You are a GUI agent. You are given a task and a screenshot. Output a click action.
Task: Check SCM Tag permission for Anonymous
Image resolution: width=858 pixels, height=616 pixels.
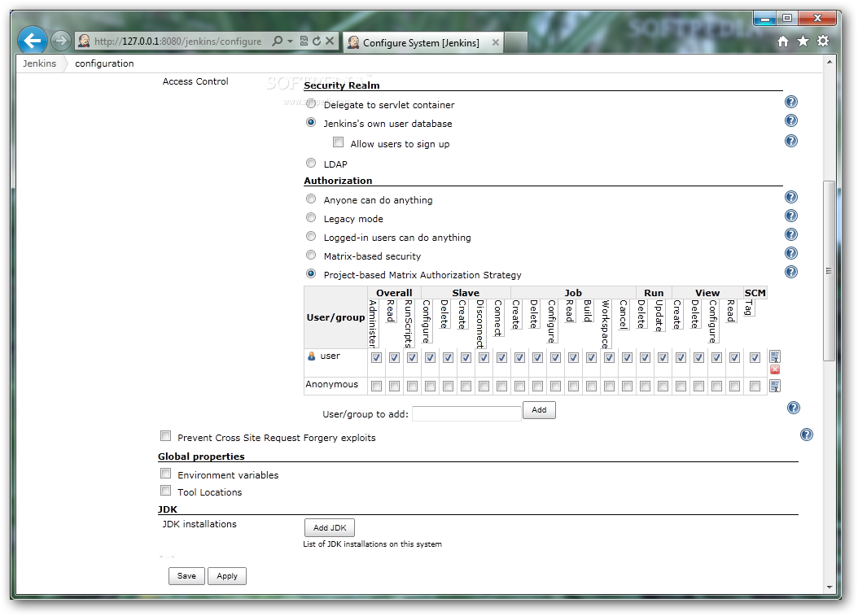tap(755, 387)
